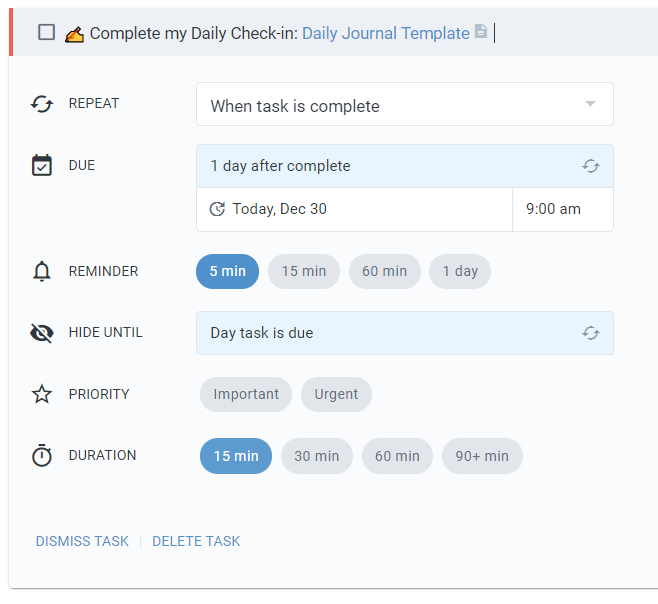Click DELETE TASK
The height and width of the screenshot is (604, 658).
click(196, 541)
